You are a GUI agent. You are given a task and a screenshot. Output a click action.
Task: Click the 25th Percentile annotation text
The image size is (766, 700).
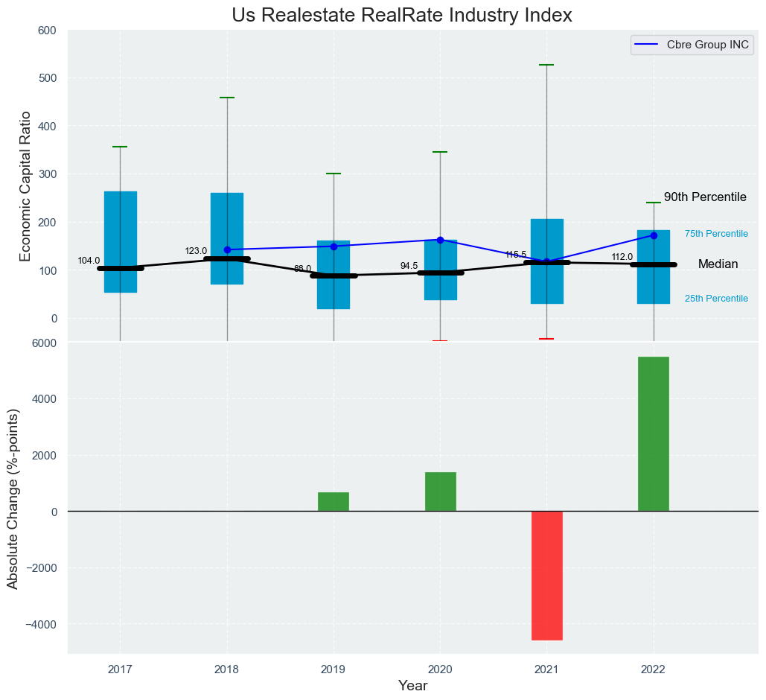tap(716, 299)
